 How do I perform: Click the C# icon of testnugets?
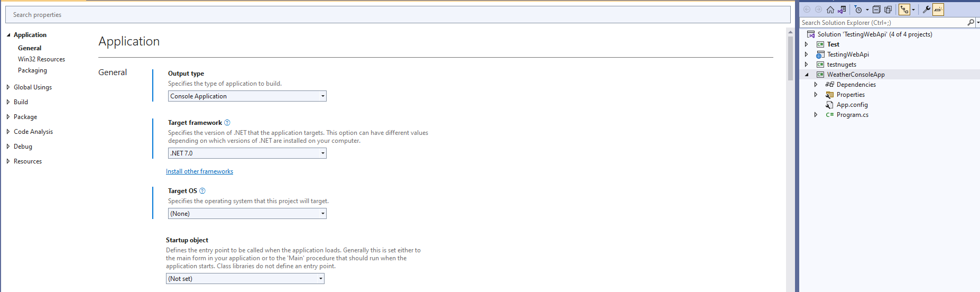click(820, 65)
